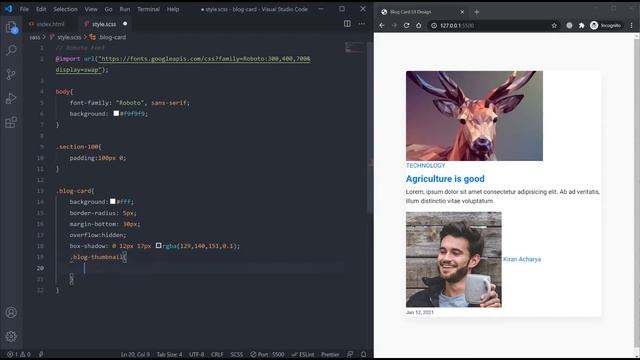This screenshot has height=360, width=640.
Task: Split the editor to the right
Action: click(347, 24)
